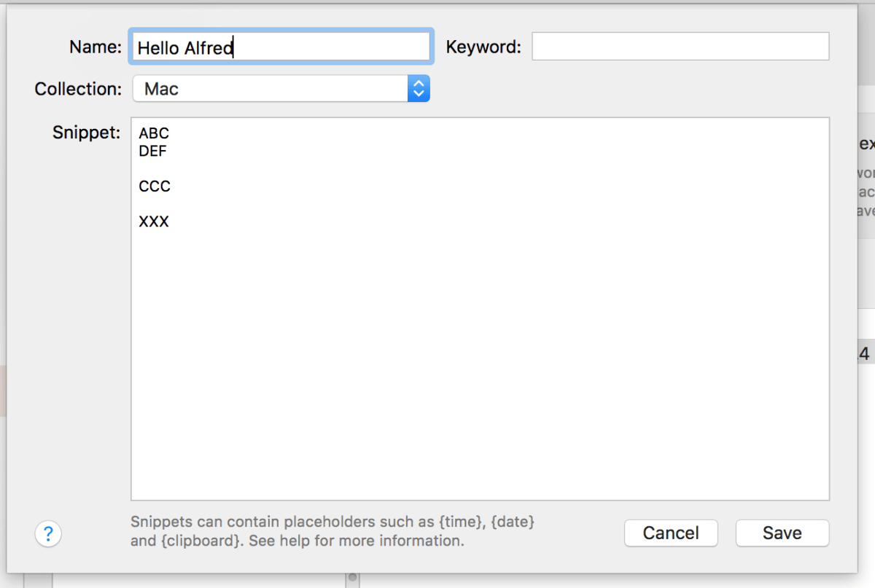875x588 pixels.
Task: Place cursor on the XXX line
Action: 154,222
